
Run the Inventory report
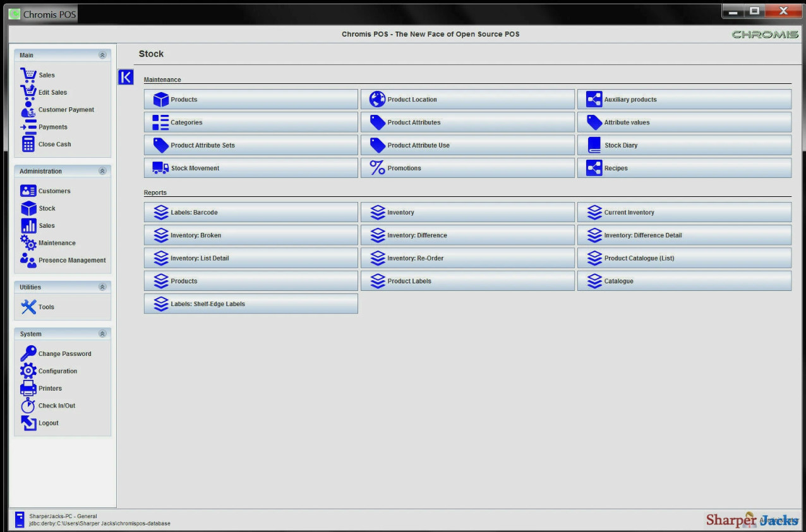[x=468, y=213]
